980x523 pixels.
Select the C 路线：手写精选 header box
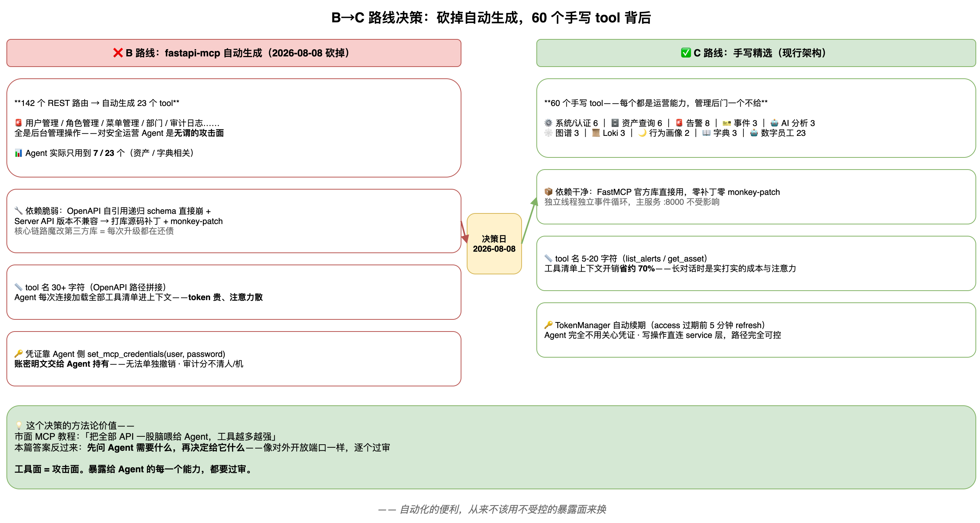click(756, 53)
